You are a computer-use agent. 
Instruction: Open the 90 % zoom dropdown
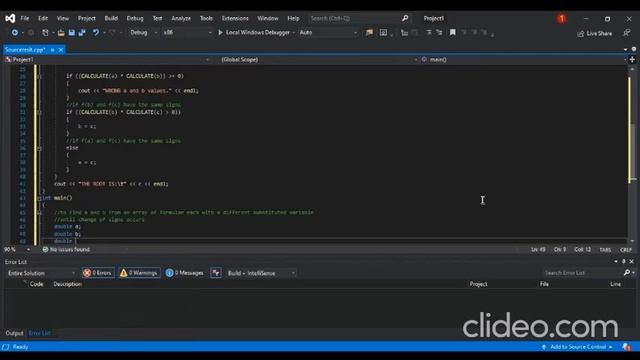17,249
